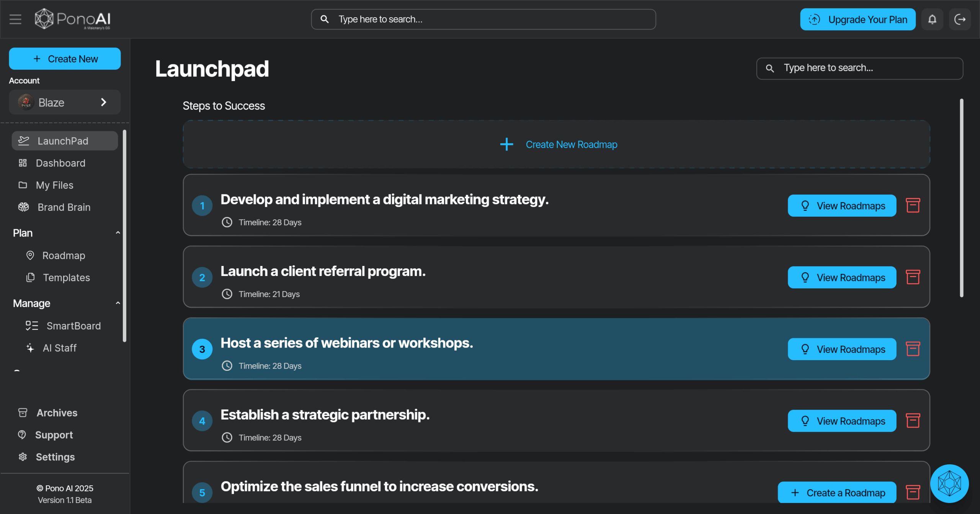Open the floating Pono AI assistant icon
The image size is (980, 514).
point(949,483)
